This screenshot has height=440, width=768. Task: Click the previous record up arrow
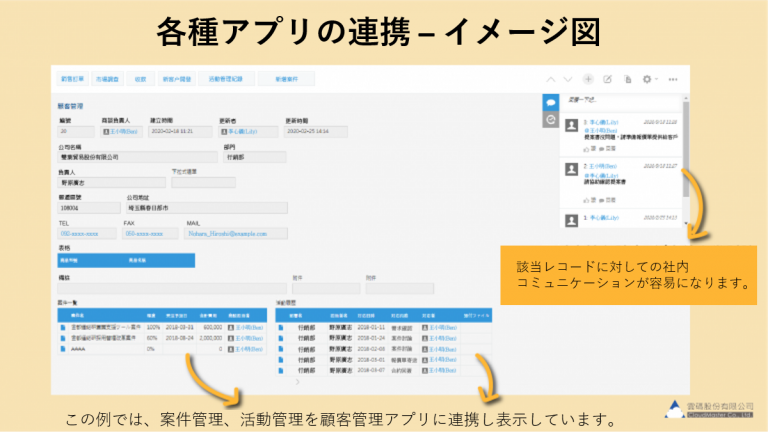coord(550,78)
